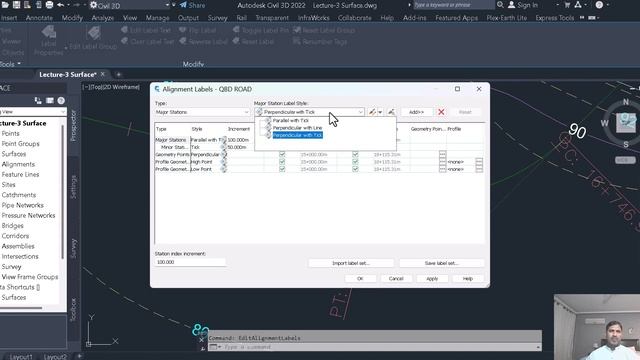
Task: Select Parallel with Tick from style list
Action: [x=291, y=120]
